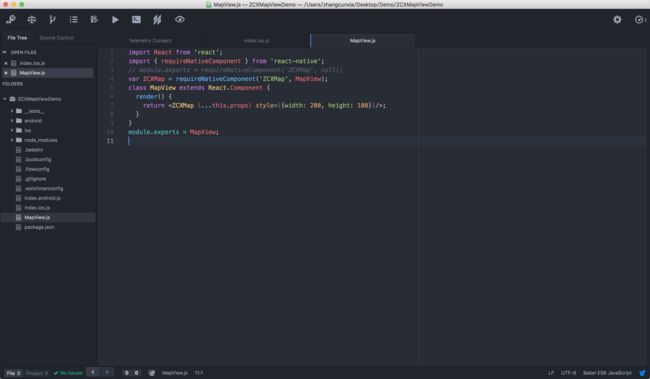Open the source control branch toolbar icon

point(52,19)
